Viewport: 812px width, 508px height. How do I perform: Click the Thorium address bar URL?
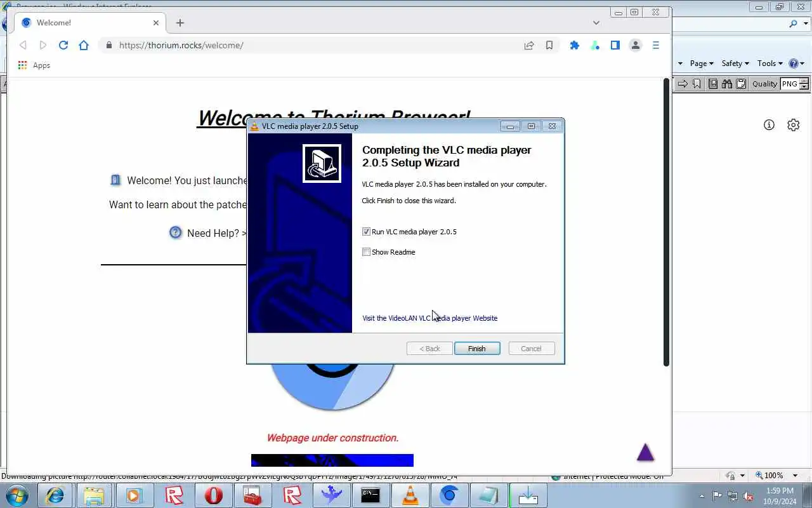coord(181,45)
